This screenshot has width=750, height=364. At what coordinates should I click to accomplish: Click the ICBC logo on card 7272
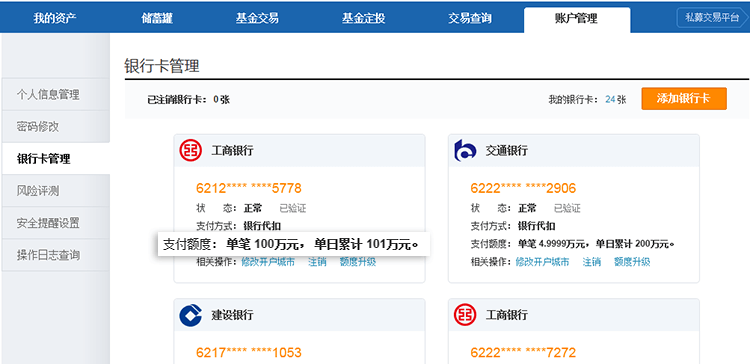(465, 315)
